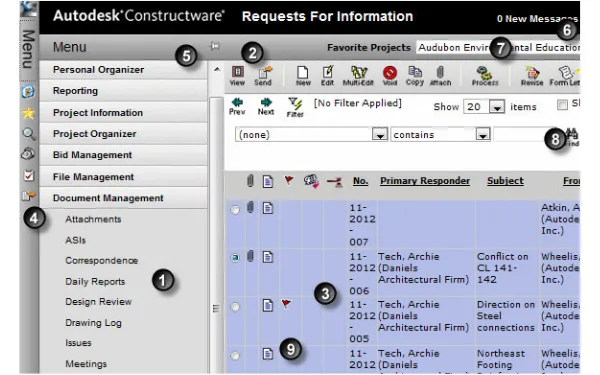Click the red flag column header icon
Viewport: 600px width, 375px height.
[289, 179]
